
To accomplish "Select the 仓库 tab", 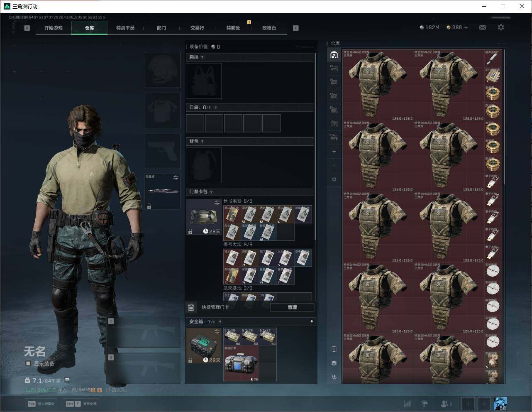I will 90,28.
